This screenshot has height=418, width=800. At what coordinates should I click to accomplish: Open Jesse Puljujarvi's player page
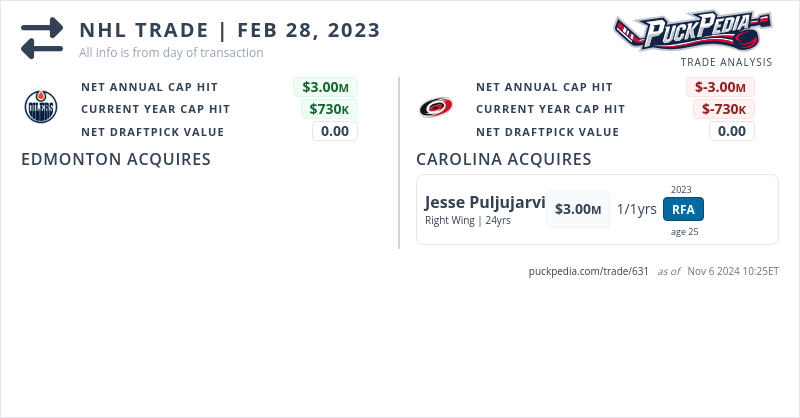click(485, 203)
